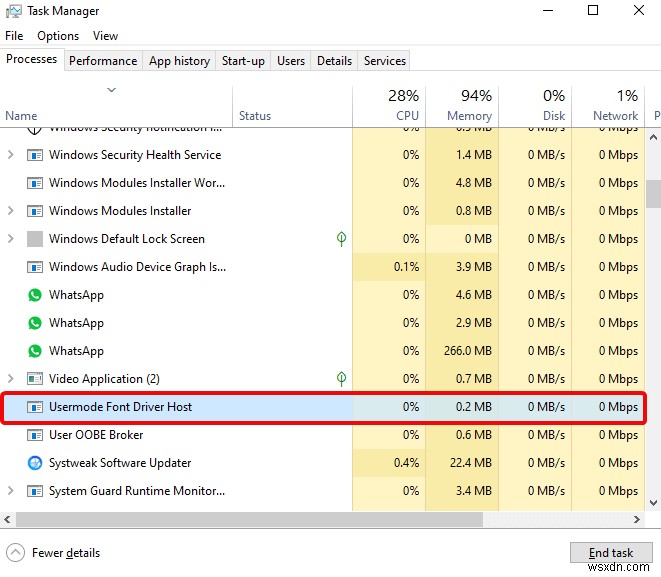The image size is (661, 577).
Task: Expand Video Application (2) group
Action: coord(11,378)
